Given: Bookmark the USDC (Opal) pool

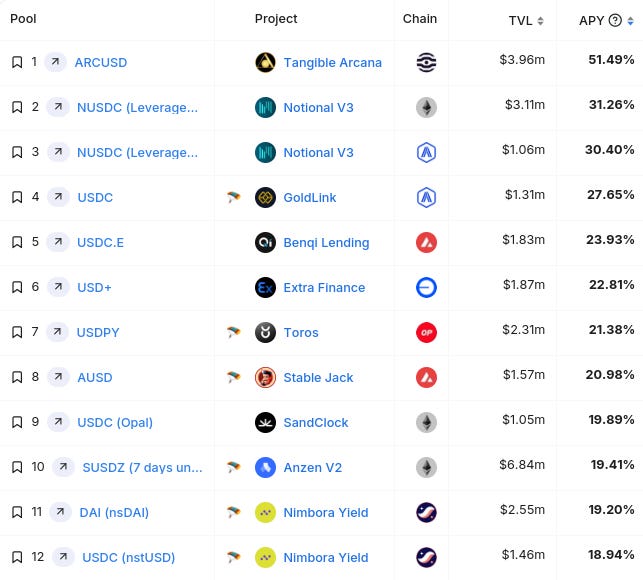Looking at the screenshot, I should (17, 422).
